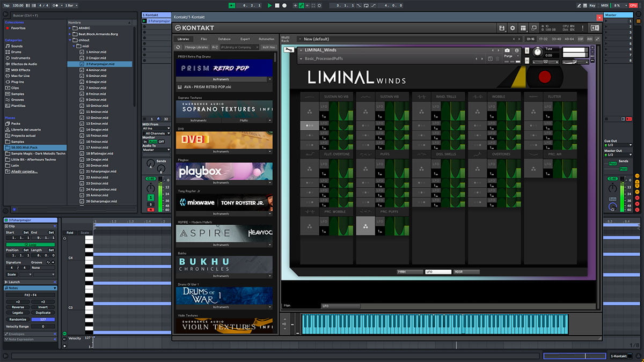
Task: Click the snapshot camera icon in the instrument header
Action: 507,50
